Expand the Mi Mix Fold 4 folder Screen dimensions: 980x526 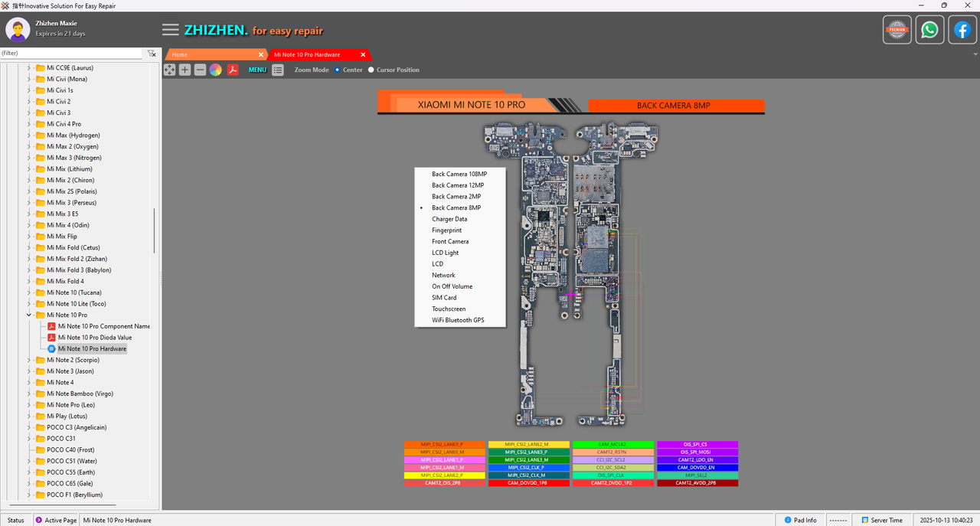(x=29, y=281)
